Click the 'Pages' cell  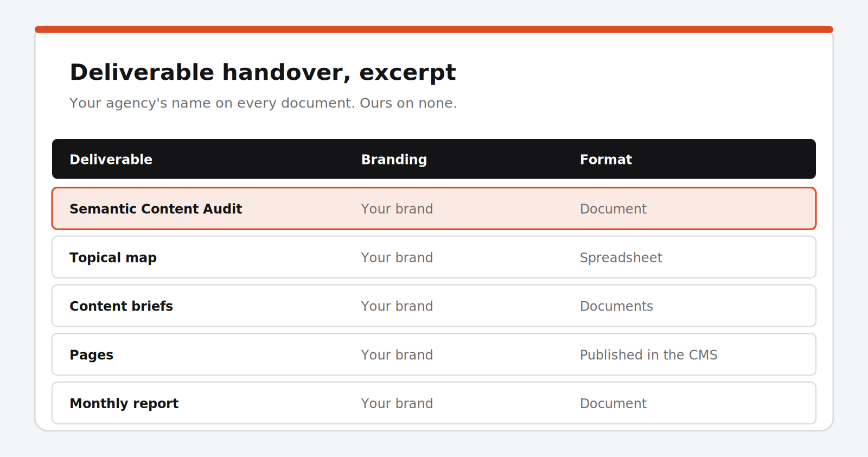pos(92,355)
